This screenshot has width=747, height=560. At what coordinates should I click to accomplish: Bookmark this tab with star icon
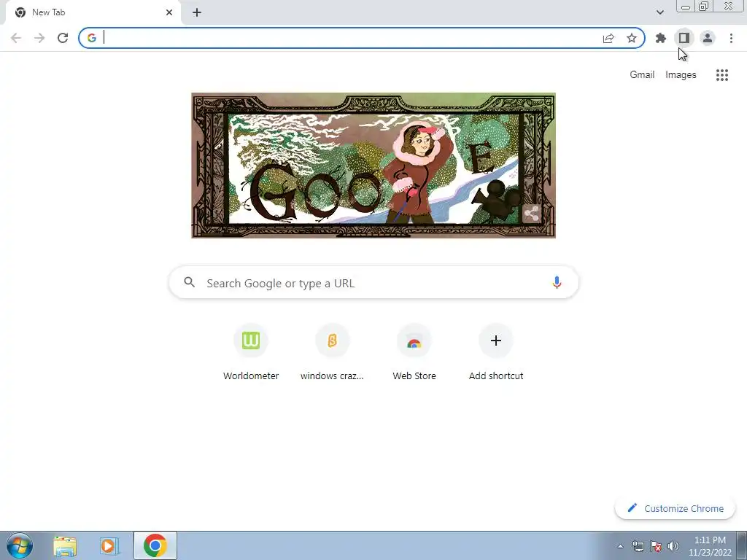pyautogui.click(x=632, y=38)
